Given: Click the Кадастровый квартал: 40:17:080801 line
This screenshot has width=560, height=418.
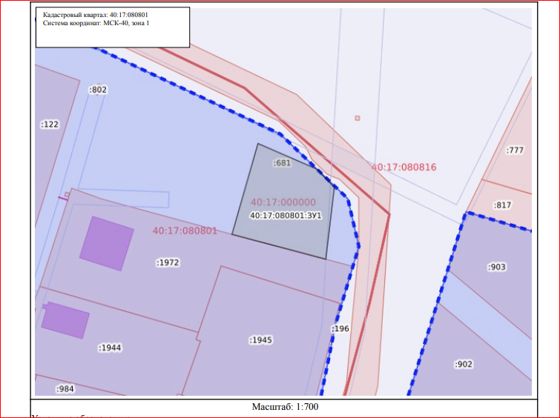Looking at the screenshot, I should point(95,15).
